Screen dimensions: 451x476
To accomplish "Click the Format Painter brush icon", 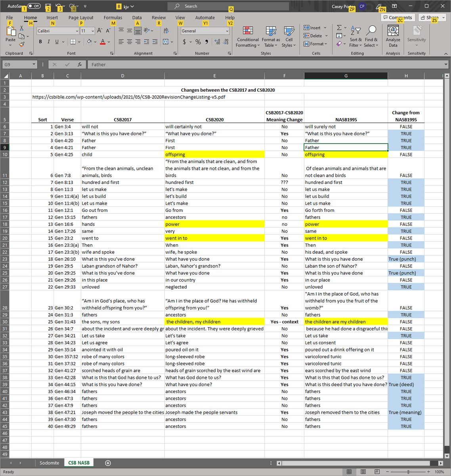I will click(21, 44).
